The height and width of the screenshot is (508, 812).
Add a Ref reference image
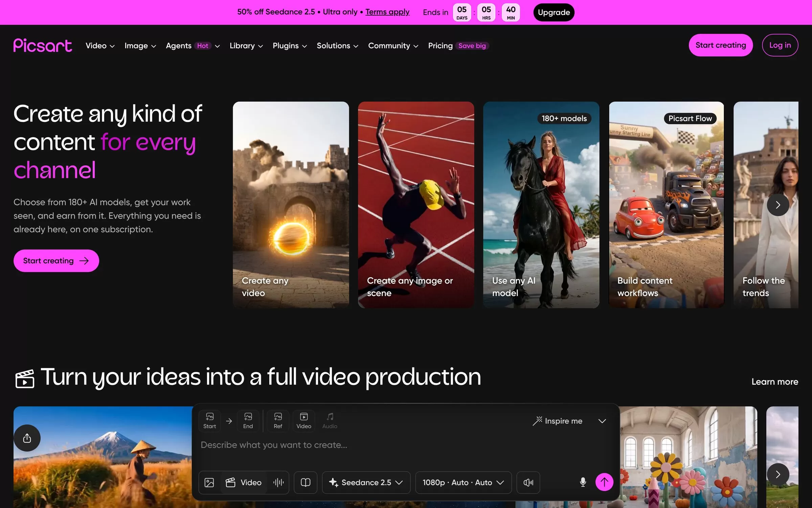point(278,421)
